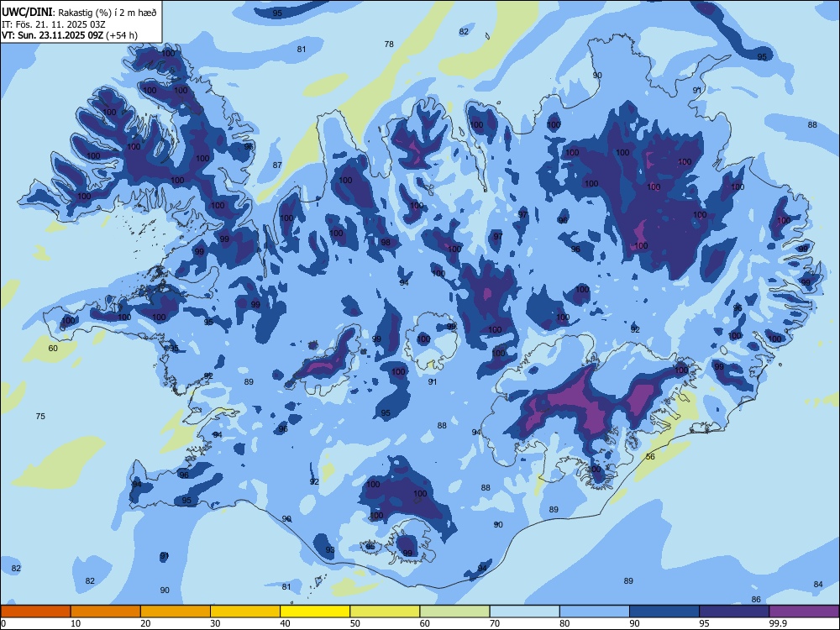
Task: Select the 20–30 legend color swatch
Action: click(x=176, y=612)
